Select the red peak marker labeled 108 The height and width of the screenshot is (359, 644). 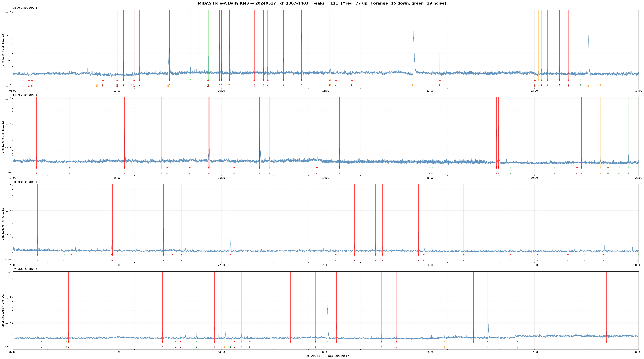coord(488,342)
